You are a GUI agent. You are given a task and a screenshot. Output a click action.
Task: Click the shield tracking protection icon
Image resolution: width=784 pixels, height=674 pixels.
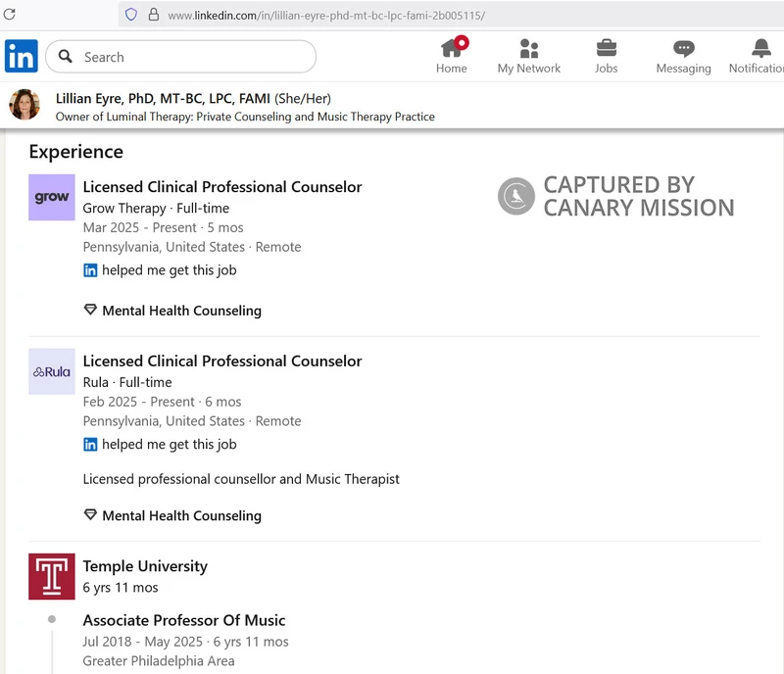click(131, 15)
